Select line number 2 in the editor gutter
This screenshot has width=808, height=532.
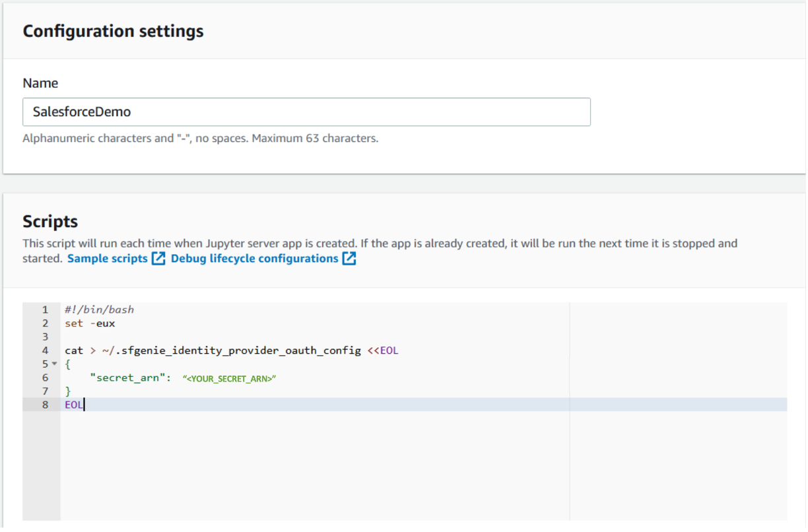click(45, 323)
